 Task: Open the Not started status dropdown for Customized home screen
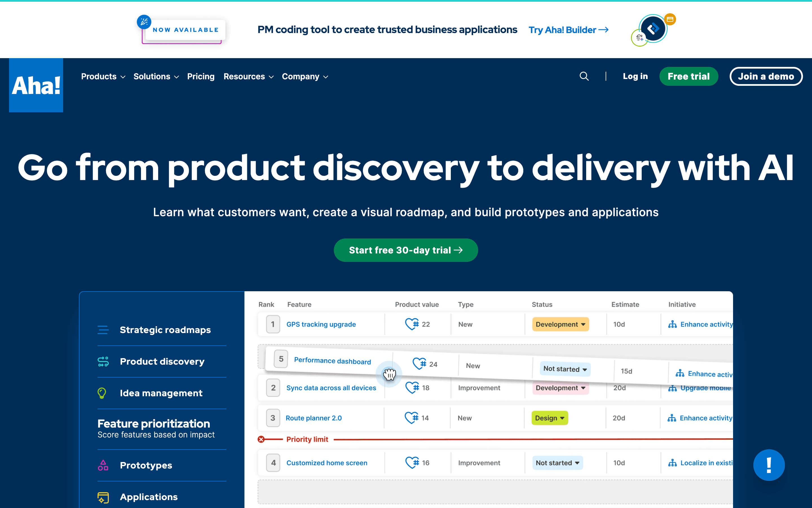pos(557,463)
